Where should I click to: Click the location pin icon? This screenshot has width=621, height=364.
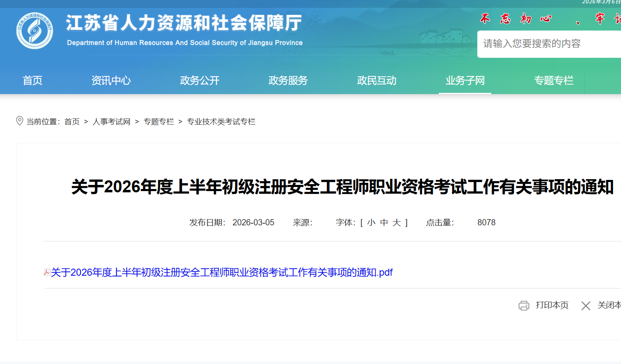[x=19, y=121]
